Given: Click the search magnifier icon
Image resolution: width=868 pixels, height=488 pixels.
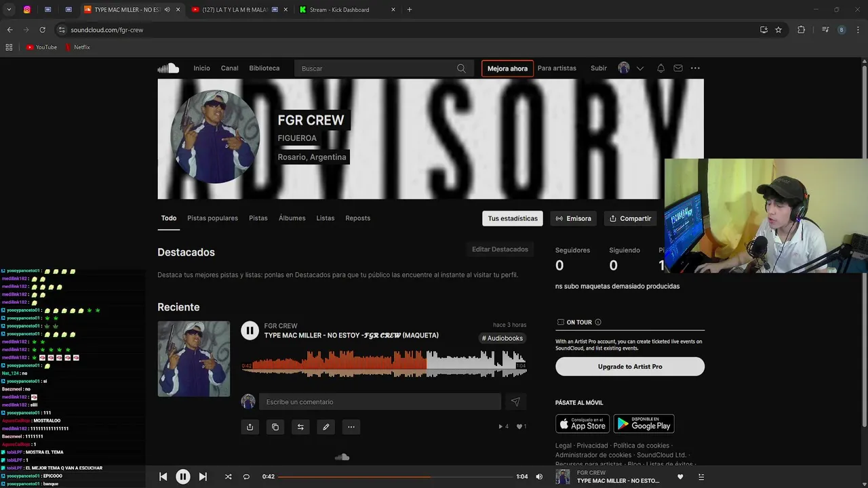Looking at the screenshot, I should [x=461, y=68].
